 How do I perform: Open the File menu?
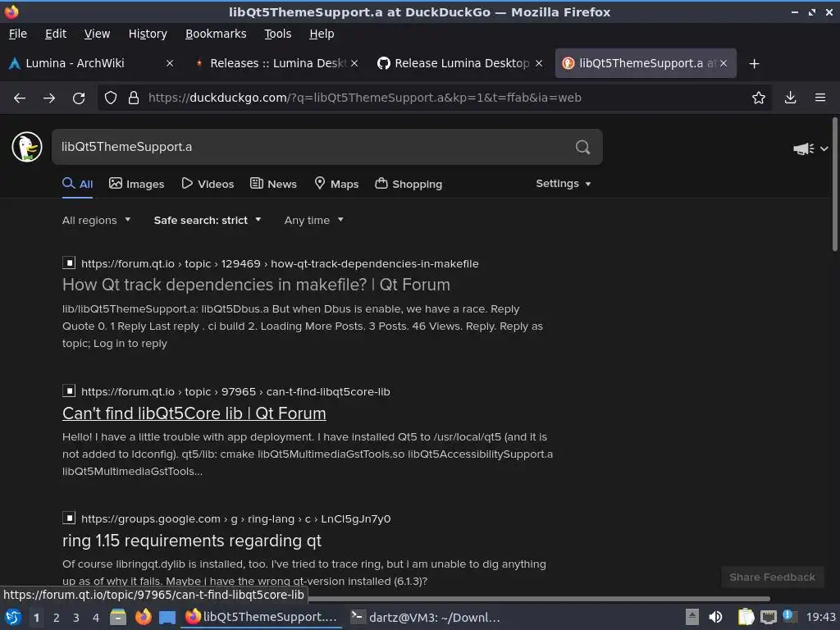[18, 34]
